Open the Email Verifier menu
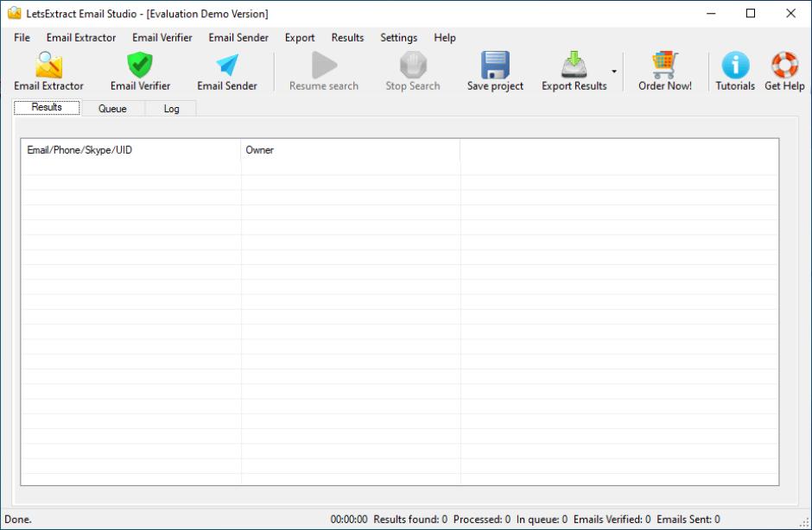The height and width of the screenshot is (530, 812). pyautogui.click(x=162, y=38)
